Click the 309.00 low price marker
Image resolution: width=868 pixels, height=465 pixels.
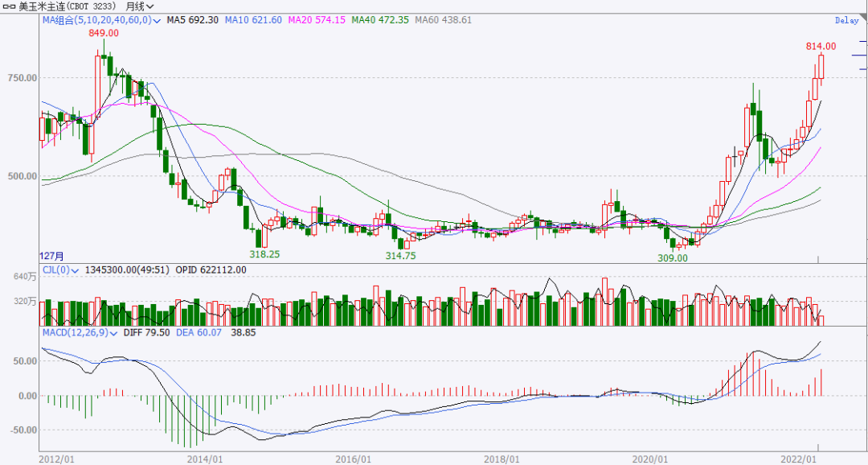pyautogui.click(x=673, y=258)
